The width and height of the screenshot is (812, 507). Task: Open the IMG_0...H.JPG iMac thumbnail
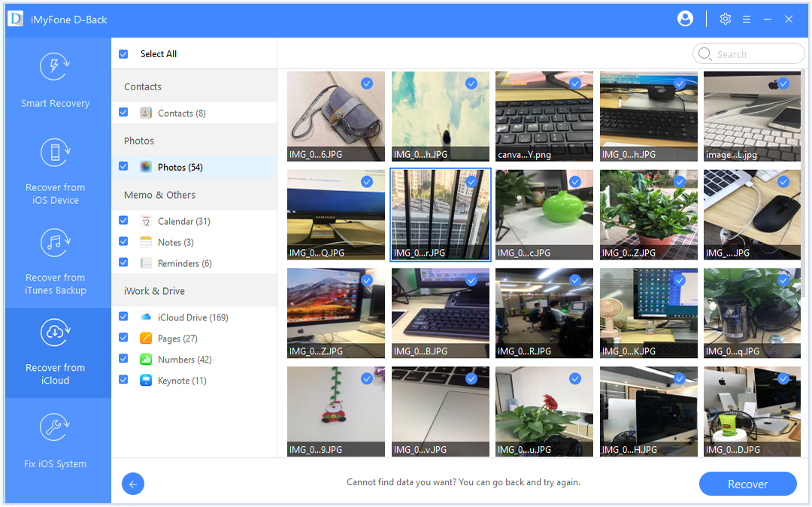click(648, 411)
